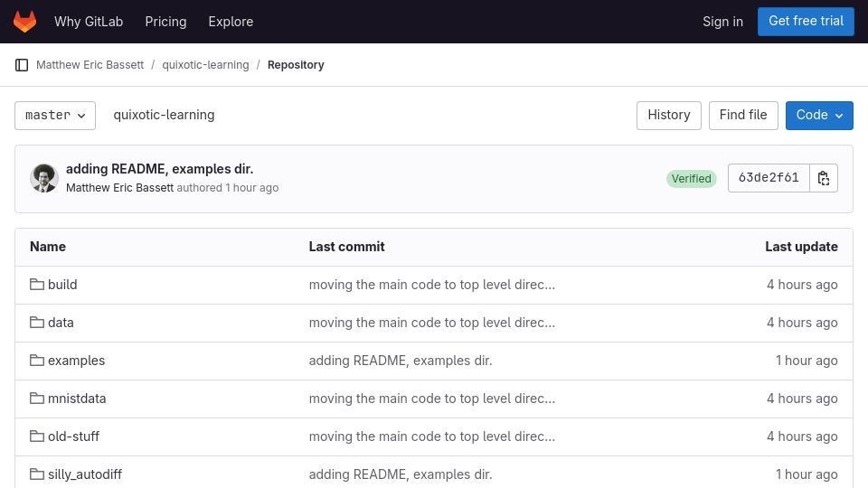Click build row's last commit message
Viewport: 868px width, 488px height.
tap(432, 285)
